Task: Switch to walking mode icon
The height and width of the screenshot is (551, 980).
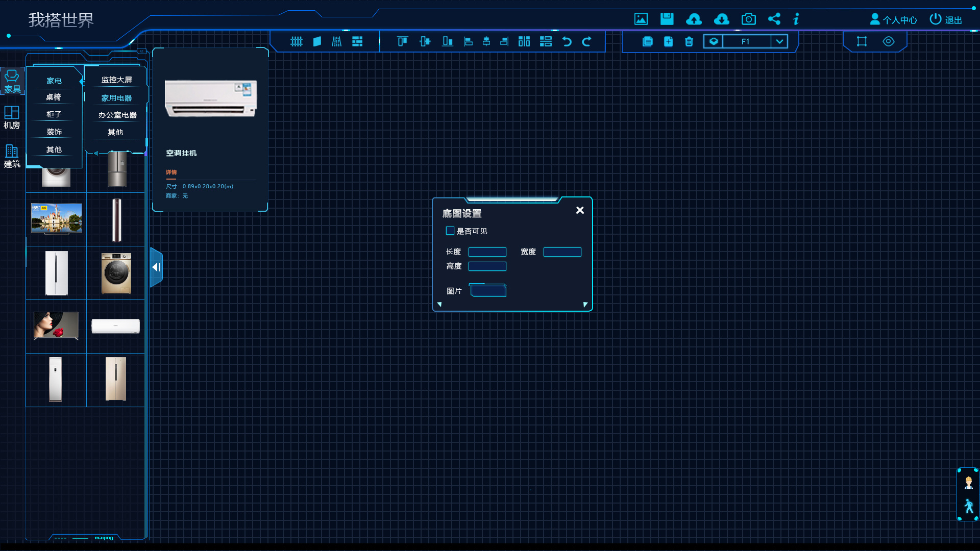Action: click(x=969, y=506)
